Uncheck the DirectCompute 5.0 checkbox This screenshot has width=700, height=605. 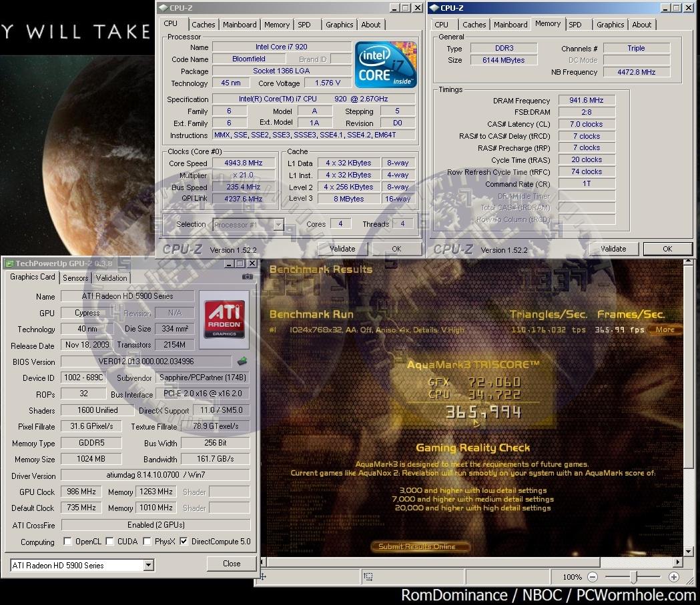[x=184, y=541]
